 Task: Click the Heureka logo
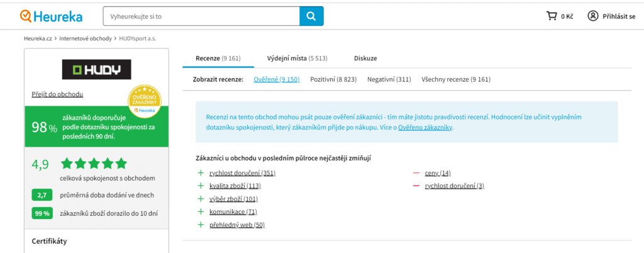(x=51, y=16)
